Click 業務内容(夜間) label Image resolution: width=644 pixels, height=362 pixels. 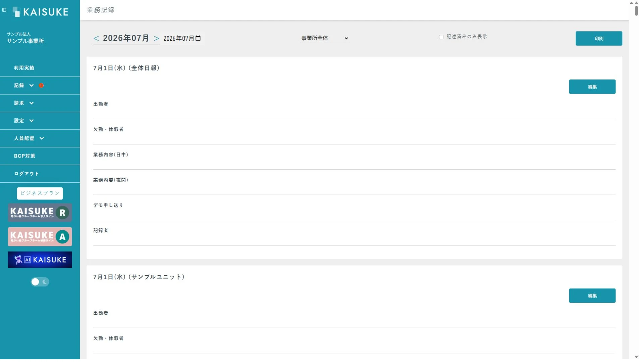pos(111,180)
